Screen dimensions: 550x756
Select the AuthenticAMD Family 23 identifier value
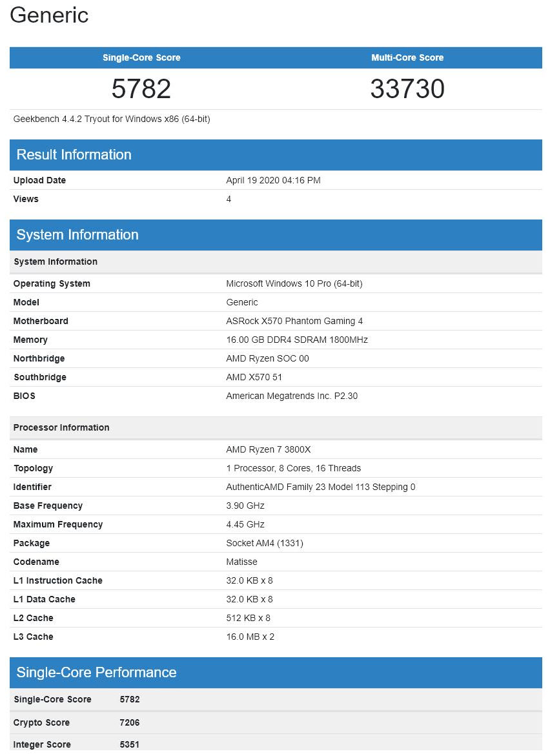tap(321, 487)
